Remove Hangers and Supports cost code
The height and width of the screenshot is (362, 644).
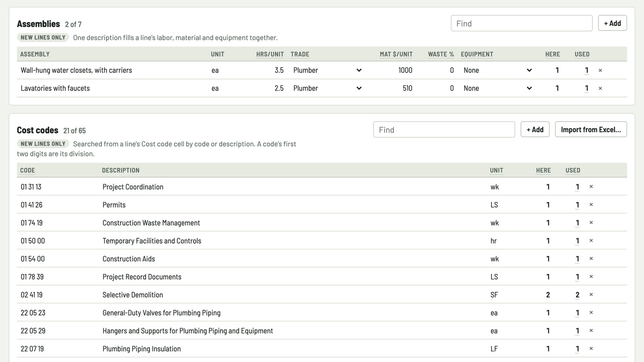591,331
